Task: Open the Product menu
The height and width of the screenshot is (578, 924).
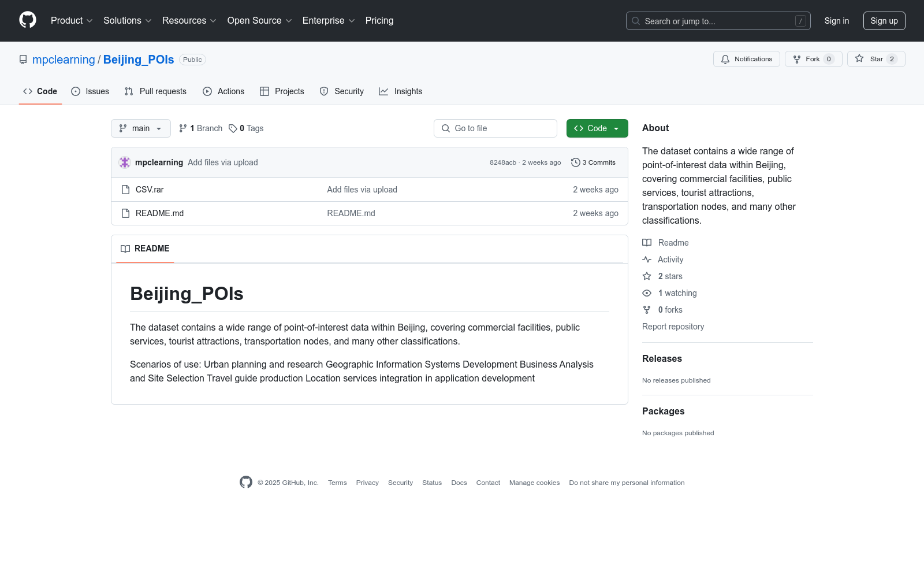Action: point(72,21)
